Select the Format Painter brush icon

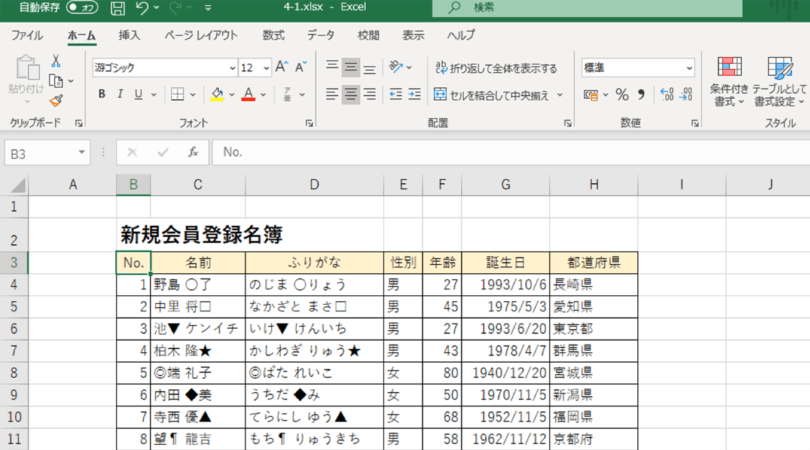tap(56, 100)
